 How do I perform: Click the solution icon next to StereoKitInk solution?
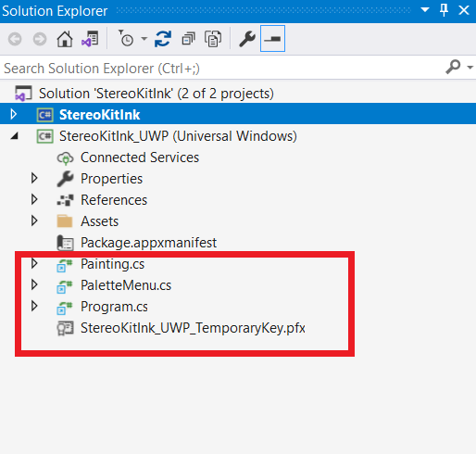23,94
